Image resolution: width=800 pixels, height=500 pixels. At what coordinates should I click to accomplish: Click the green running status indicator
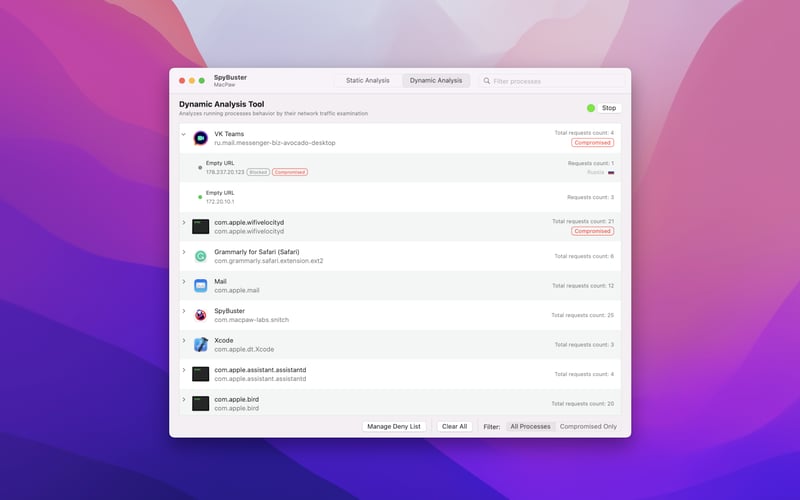click(591, 108)
